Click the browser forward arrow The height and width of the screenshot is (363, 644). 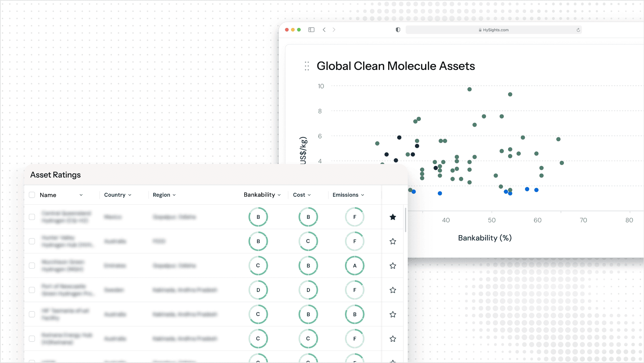point(334,30)
